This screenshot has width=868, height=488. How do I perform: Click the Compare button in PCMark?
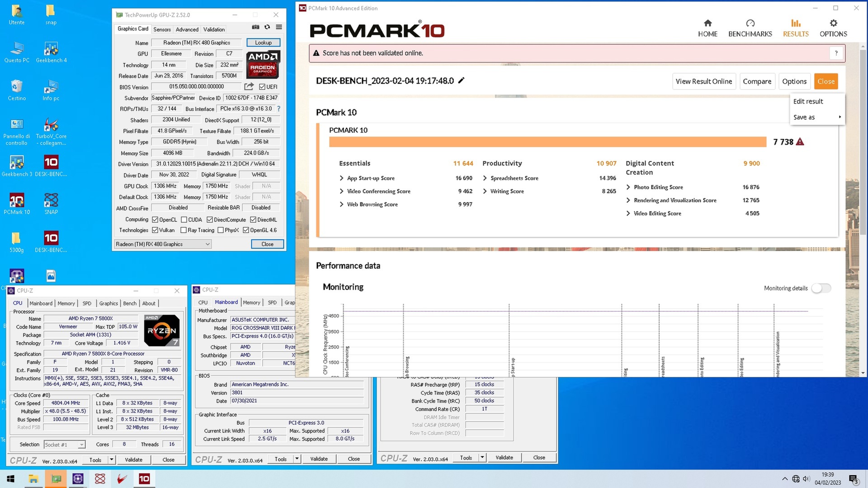757,81
